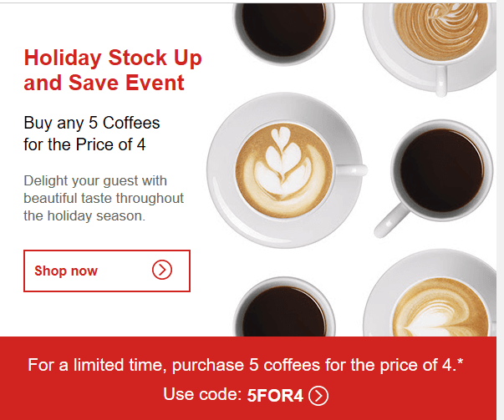Click the Holiday Stock Up headline
This screenshot has width=504, height=420.
pyautogui.click(x=113, y=58)
